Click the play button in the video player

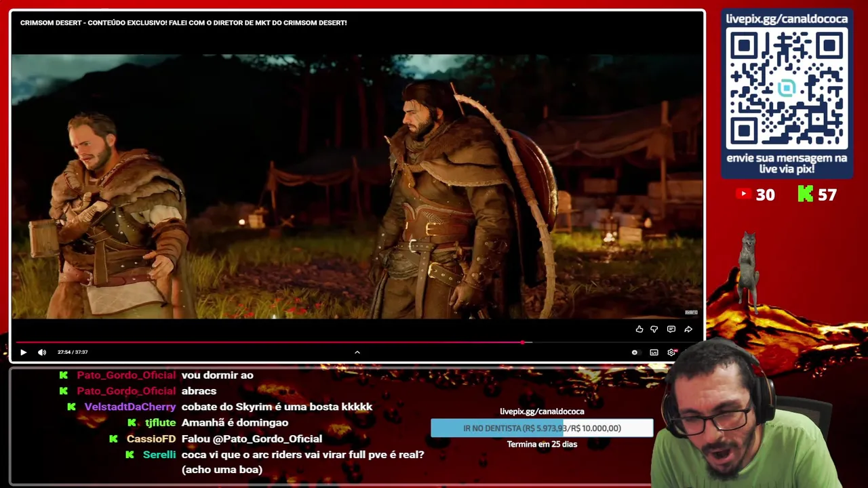(23, 352)
